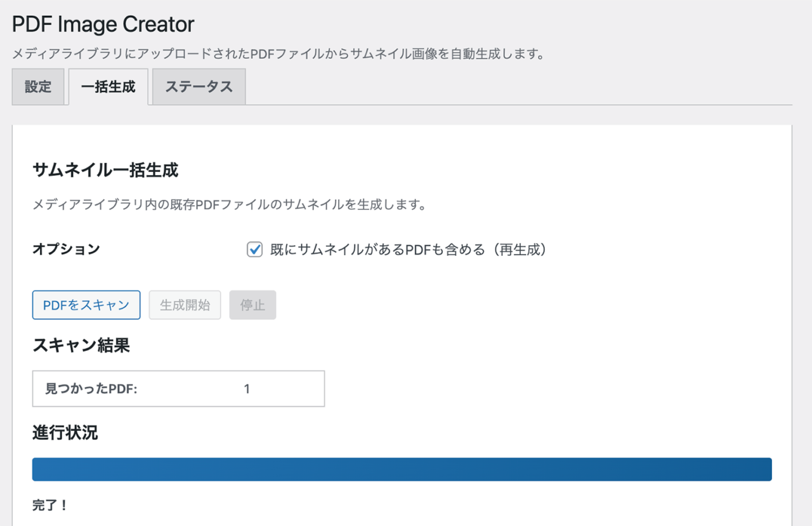Open the ステータス tab
Image resolution: width=812 pixels, height=526 pixels.
(x=199, y=86)
